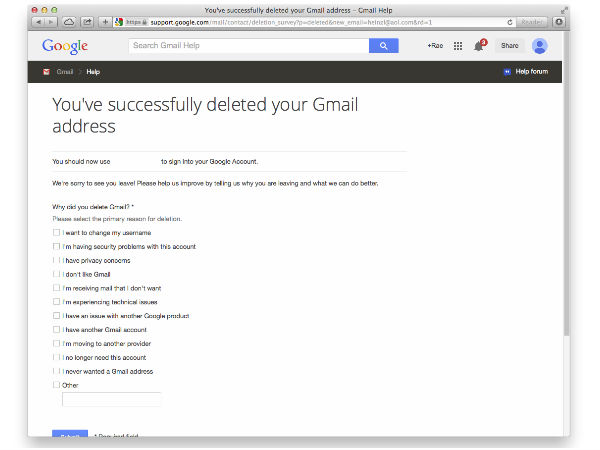The width and height of the screenshot is (600, 450).
Task: Open the Google apps grid
Action: [x=458, y=46]
